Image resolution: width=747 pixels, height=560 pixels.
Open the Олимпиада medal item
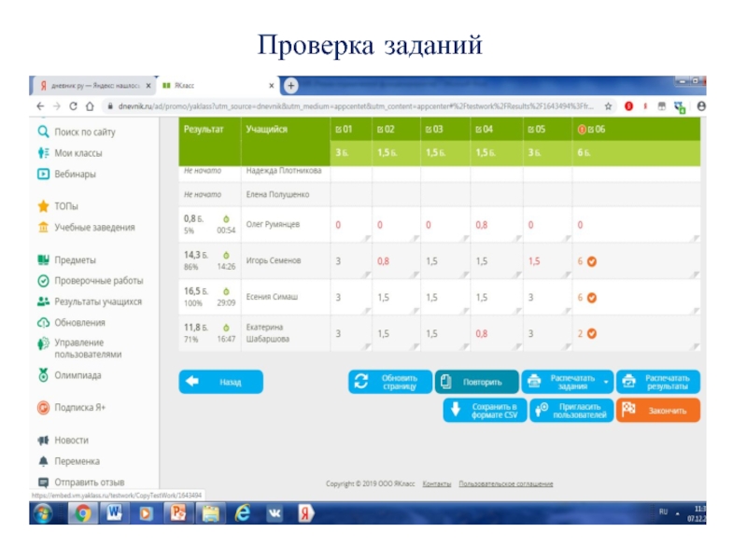[43, 375]
